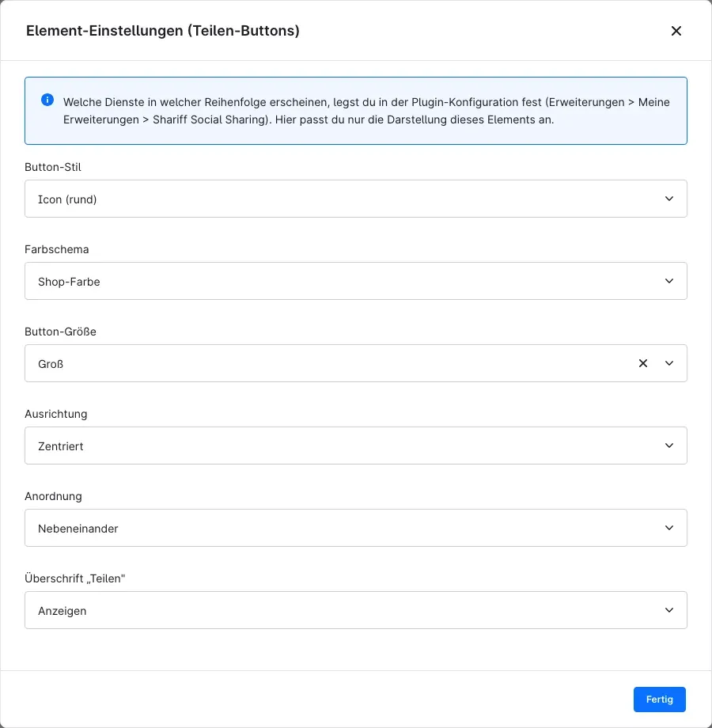Click the Farbschema label

[57, 249]
